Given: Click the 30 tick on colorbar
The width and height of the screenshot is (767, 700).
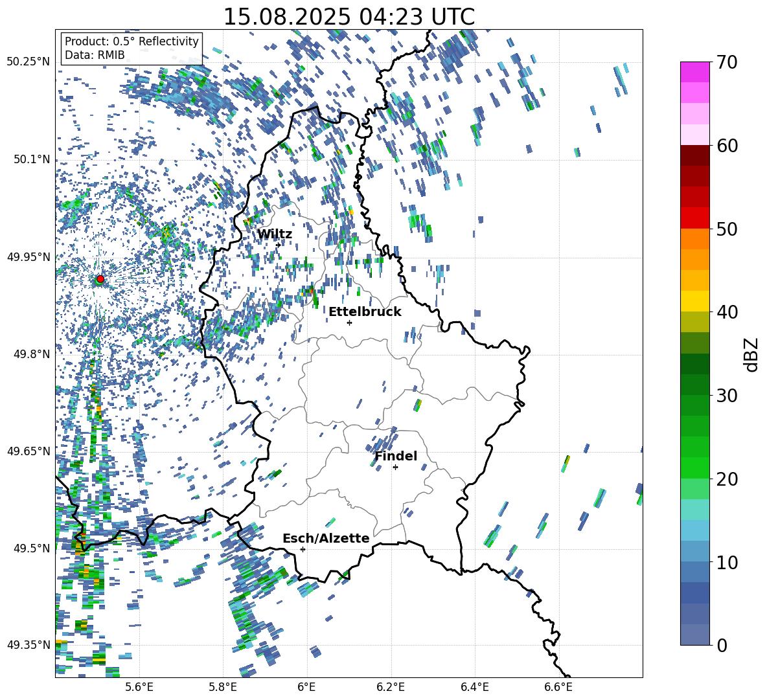Looking at the screenshot, I should point(727,396).
